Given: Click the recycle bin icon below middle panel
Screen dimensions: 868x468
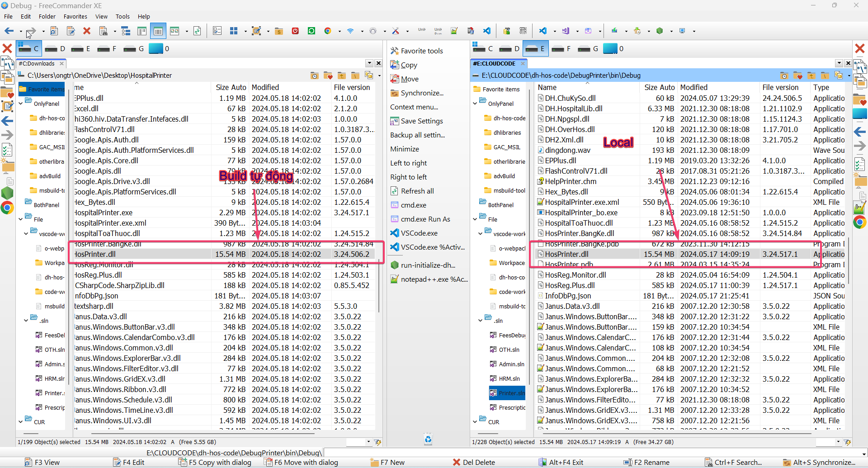Looking at the screenshot, I should click(x=428, y=439).
